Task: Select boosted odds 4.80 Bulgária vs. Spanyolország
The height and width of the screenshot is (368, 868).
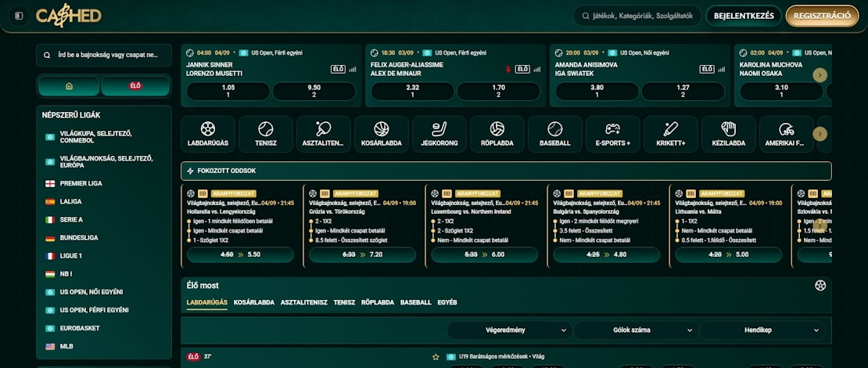Action: pyautogui.click(x=607, y=255)
